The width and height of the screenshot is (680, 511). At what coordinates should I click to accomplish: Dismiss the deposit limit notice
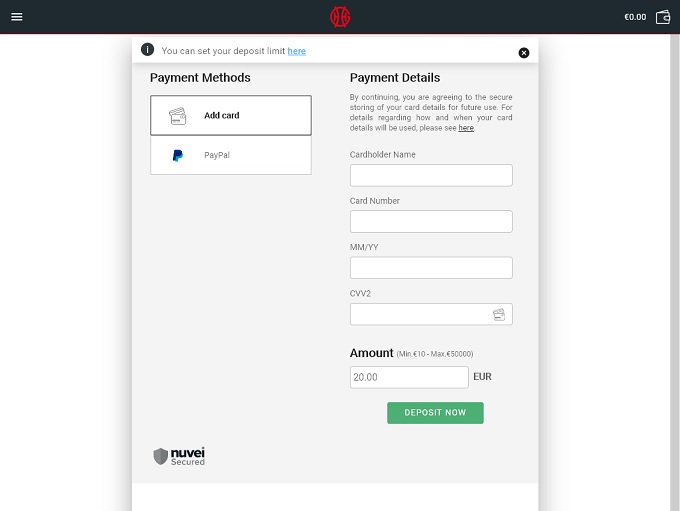point(524,53)
